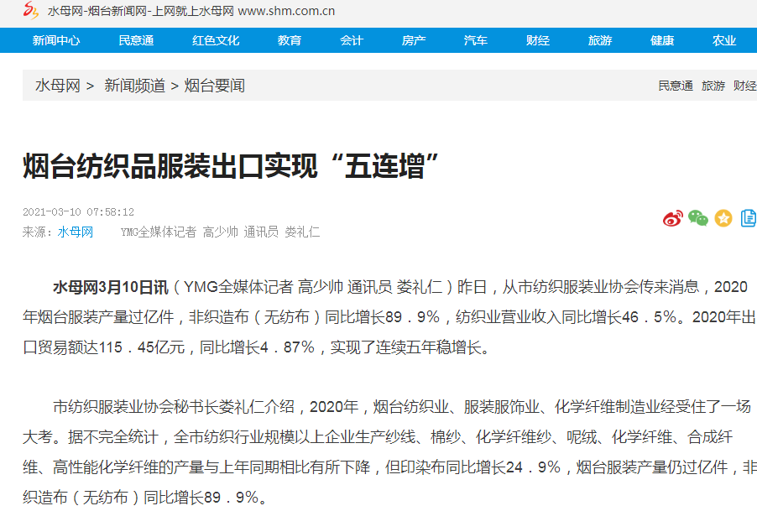Share article to Sina Weibo
This screenshot has height=532, width=757.
pyautogui.click(x=673, y=218)
